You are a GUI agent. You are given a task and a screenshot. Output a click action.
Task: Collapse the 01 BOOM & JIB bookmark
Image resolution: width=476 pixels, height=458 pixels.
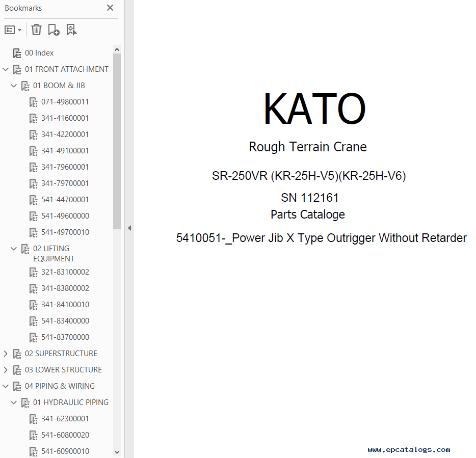coord(14,86)
